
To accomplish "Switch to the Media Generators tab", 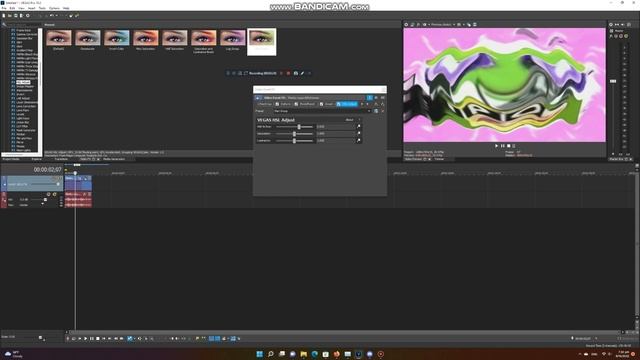I will coord(114,159).
